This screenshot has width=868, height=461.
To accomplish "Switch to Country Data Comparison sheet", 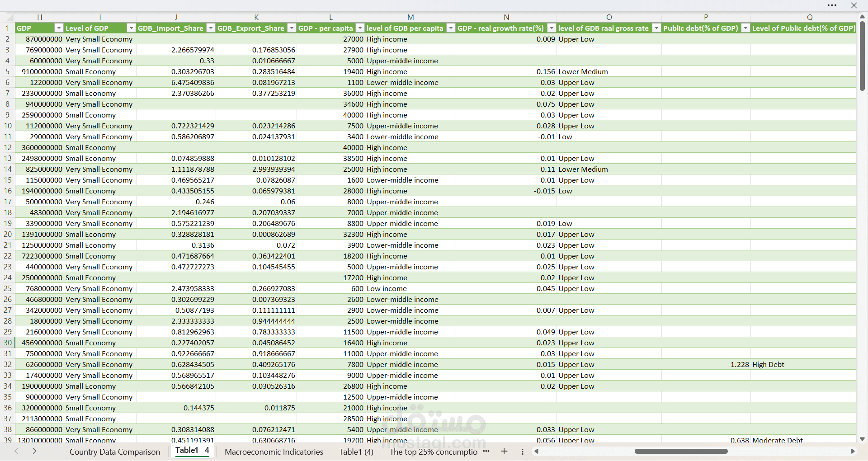I will [114, 452].
